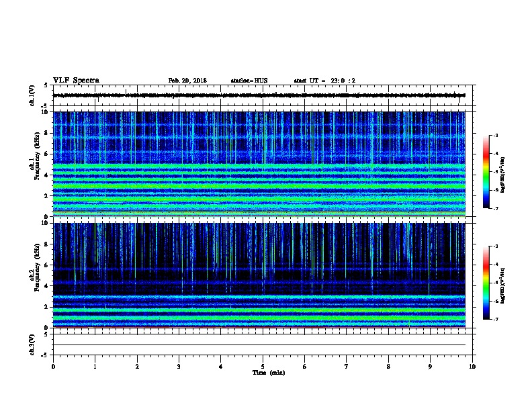Click the 'start UT = 23:0 :2' text
The width and height of the screenshot is (532, 411).
coord(324,81)
